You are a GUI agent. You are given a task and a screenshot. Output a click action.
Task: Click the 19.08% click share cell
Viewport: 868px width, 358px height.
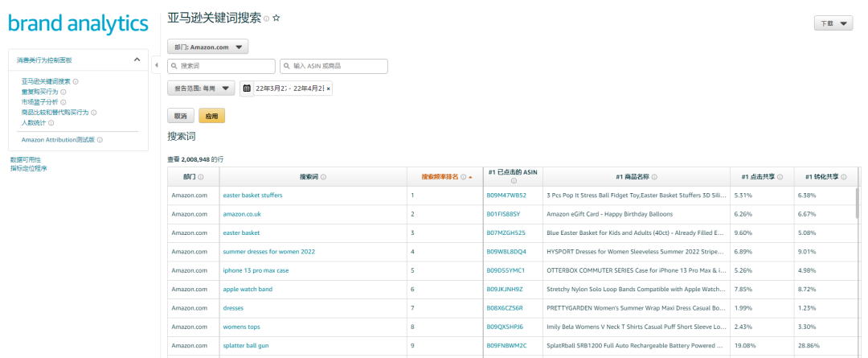click(762, 346)
